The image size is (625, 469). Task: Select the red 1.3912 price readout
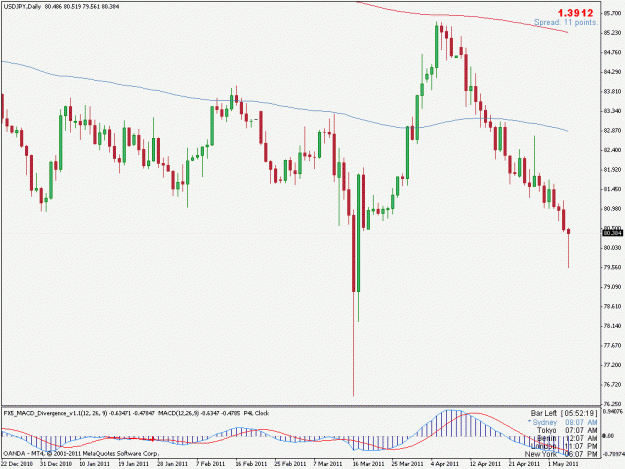pos(575,13)
